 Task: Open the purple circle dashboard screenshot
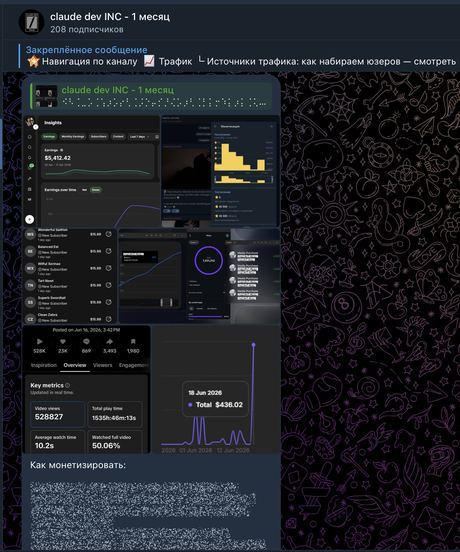click(x=200, y=276)
